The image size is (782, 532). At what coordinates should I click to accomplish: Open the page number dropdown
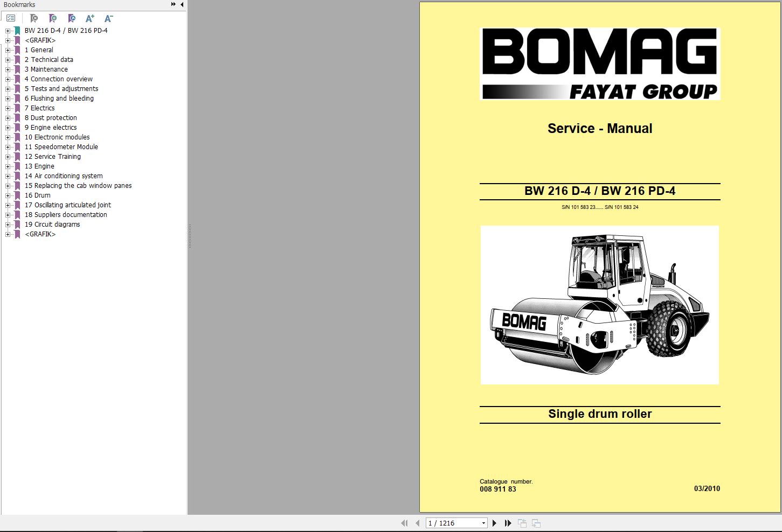pos(482,523)
